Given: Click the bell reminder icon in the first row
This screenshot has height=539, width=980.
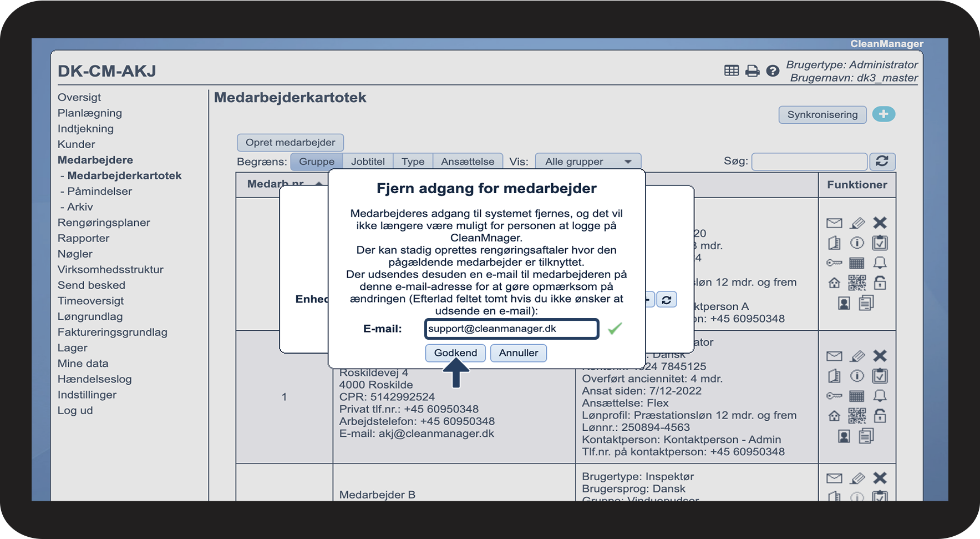Looking at the screenshot, I should point(880,263).
